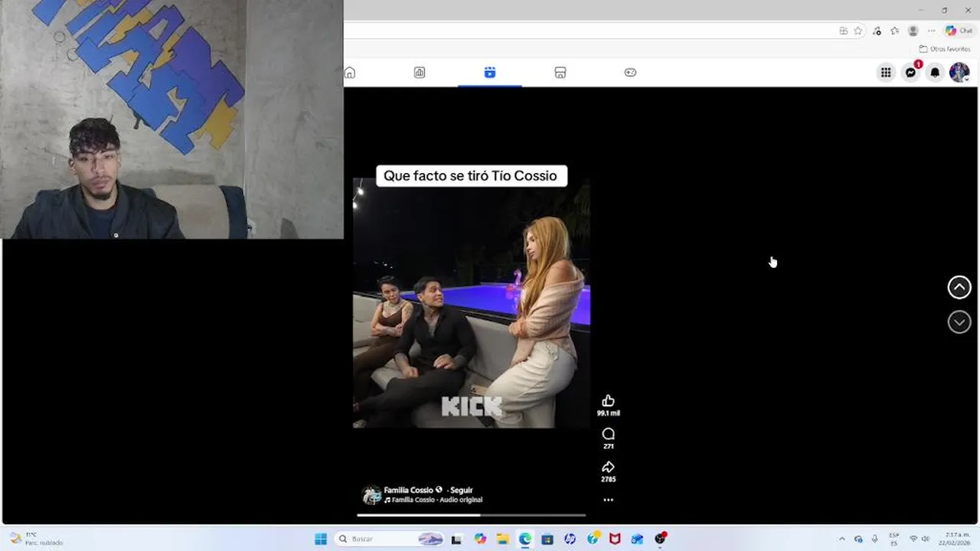Seek on the reel progress bar
980x551 pixels.
pos(471,515)
